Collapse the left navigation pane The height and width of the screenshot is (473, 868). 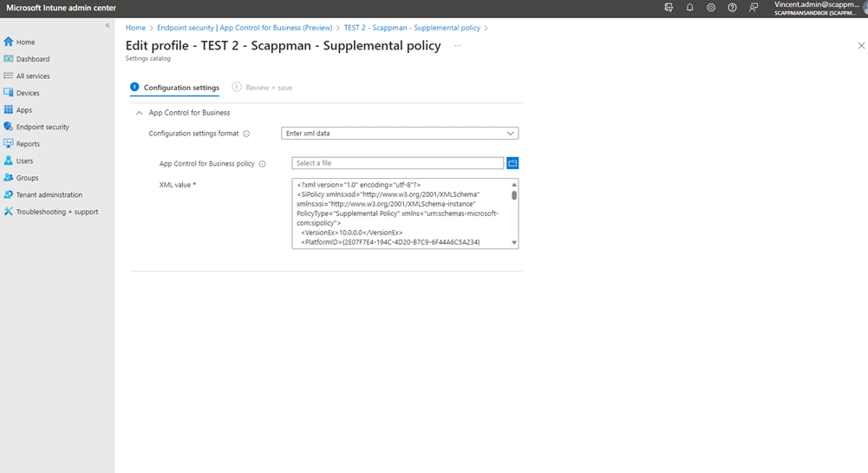pos(108,25)
